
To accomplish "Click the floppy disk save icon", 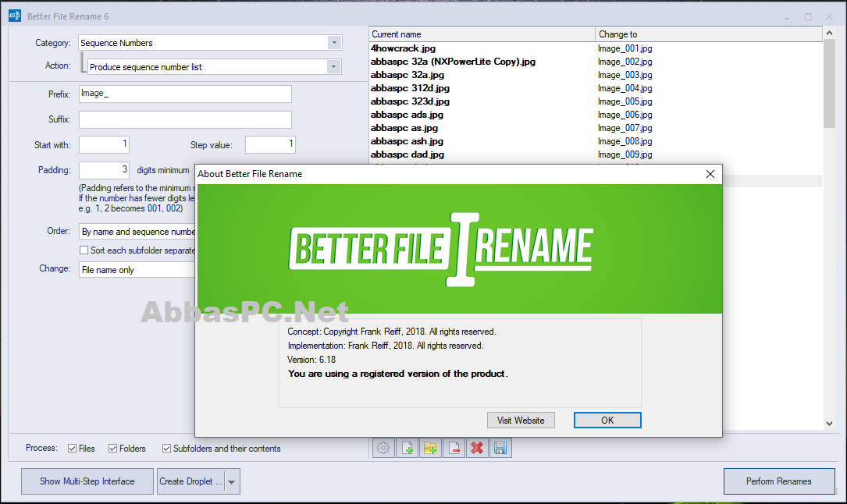I will (500, 448).
